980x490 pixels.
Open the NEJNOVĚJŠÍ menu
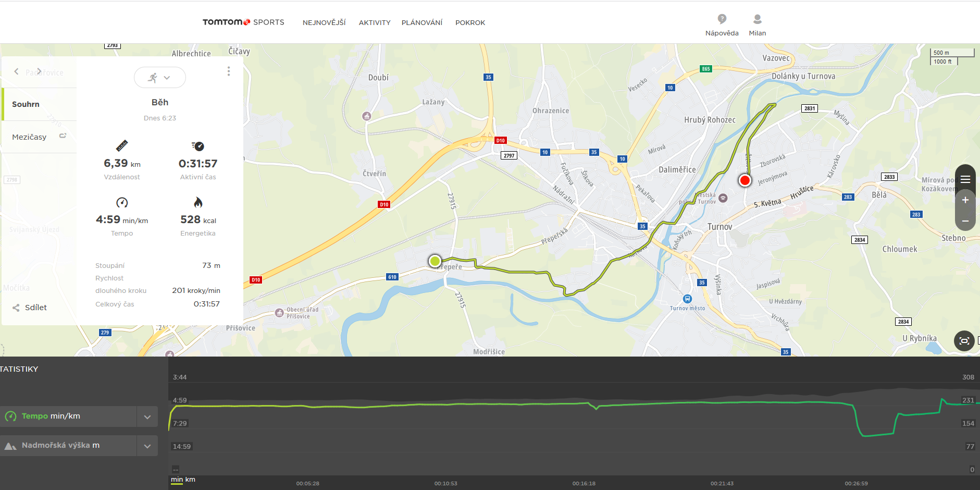tap(324, 22)
